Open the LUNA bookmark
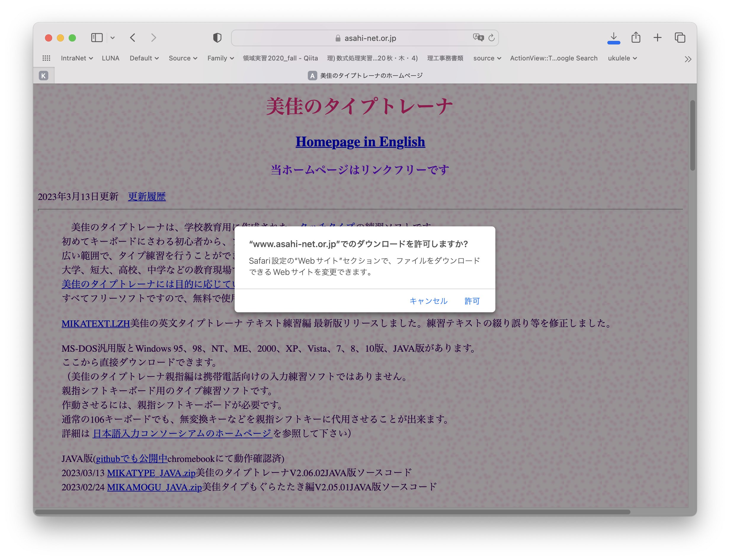The image size is (730, 560). pos(110,58)
